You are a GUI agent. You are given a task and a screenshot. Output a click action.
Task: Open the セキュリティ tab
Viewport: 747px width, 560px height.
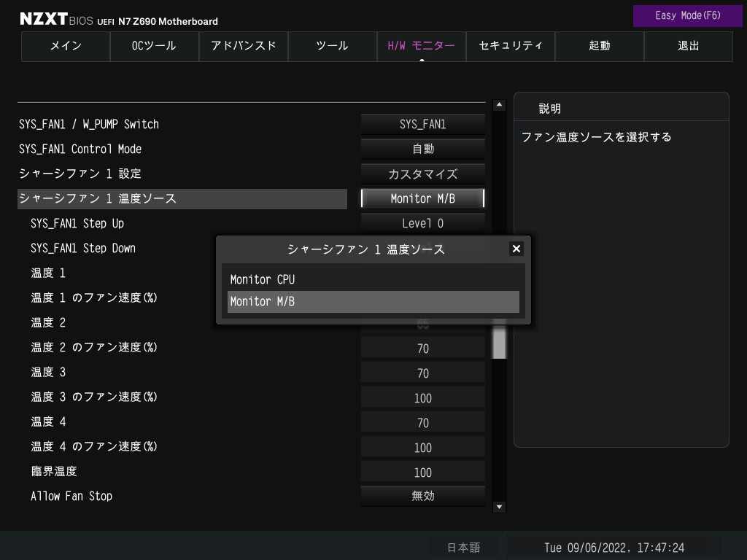coord(510,46)
